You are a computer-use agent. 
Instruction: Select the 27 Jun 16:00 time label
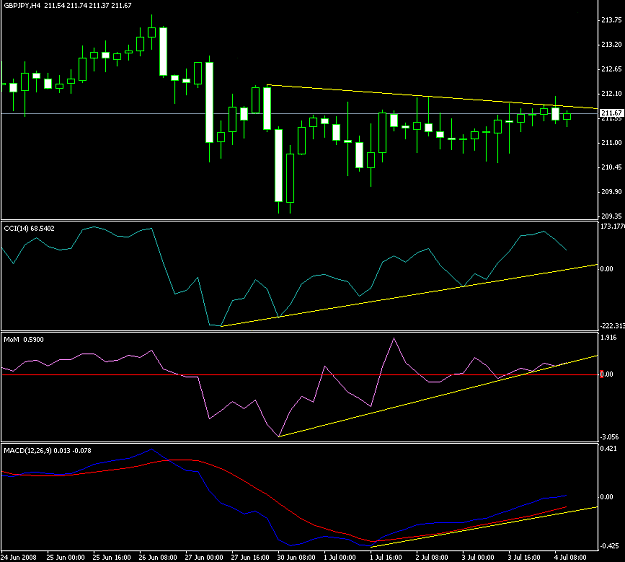tap(250, 557)
